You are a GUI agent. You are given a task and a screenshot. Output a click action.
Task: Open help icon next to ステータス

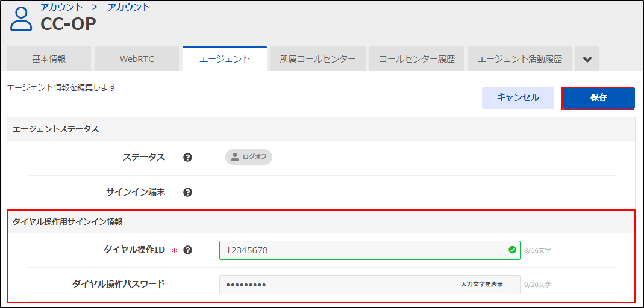pos(187,158)
